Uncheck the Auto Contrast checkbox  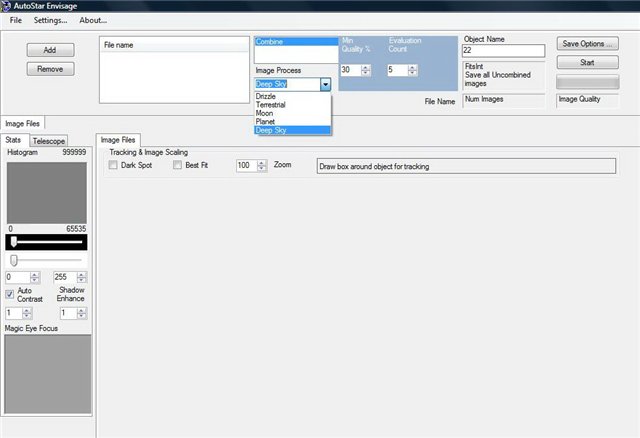click(x=10, y=294)
